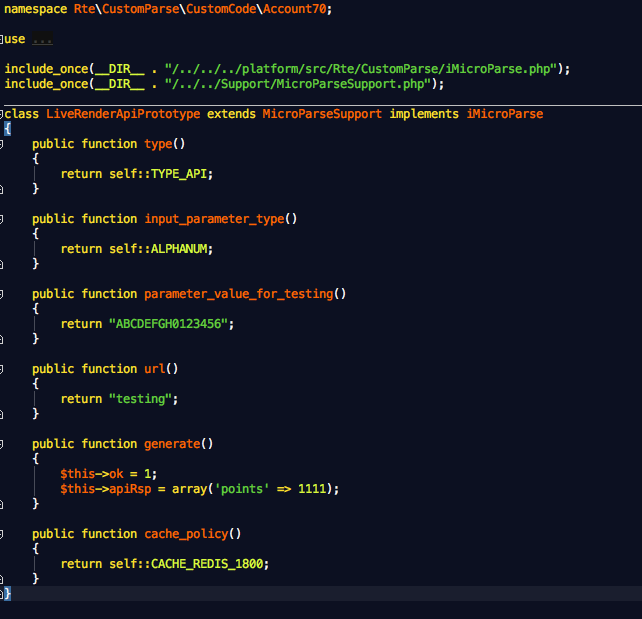642x619 pixels.
Task: Click the collapsed ellipsis after use keyword
Action: coord(42,39)
